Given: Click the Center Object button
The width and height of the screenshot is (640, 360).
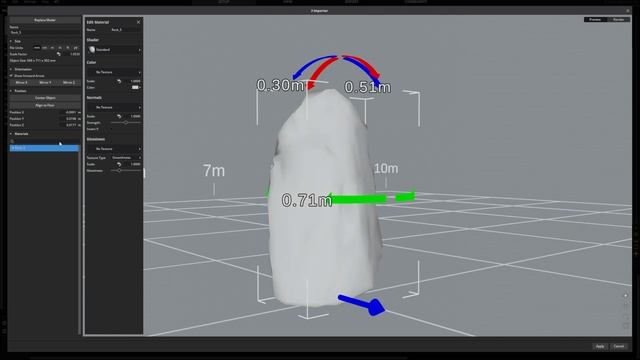Looking at the screenshot, I should (x=45, y=98).
